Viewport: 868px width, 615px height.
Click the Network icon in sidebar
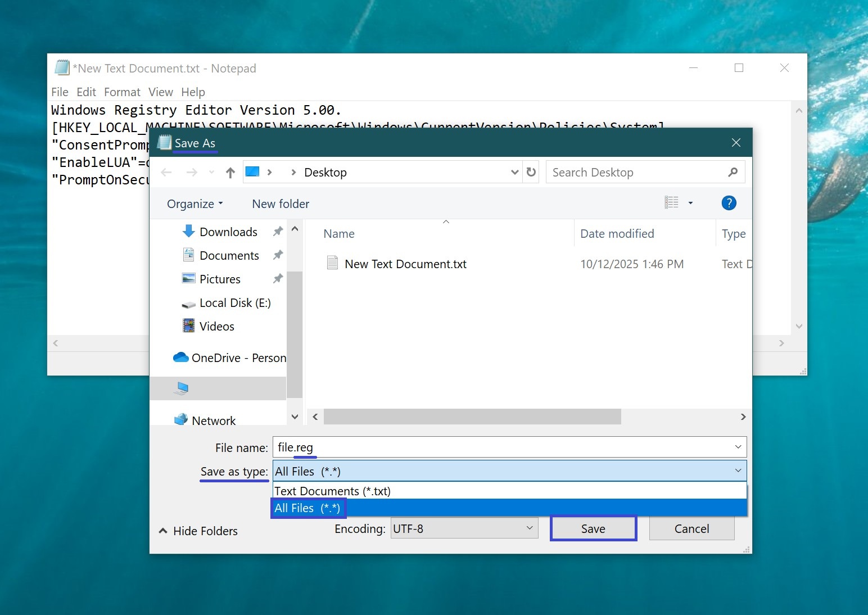click(181, 420)
